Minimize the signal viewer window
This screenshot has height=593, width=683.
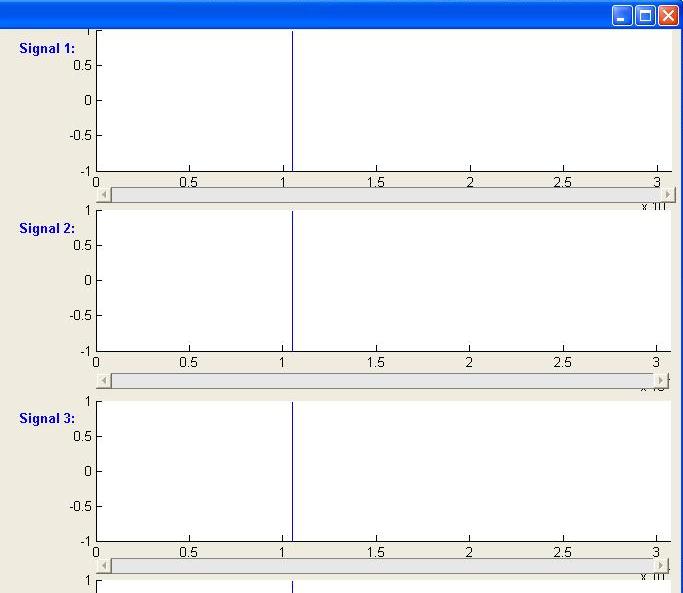click(622, 15)
